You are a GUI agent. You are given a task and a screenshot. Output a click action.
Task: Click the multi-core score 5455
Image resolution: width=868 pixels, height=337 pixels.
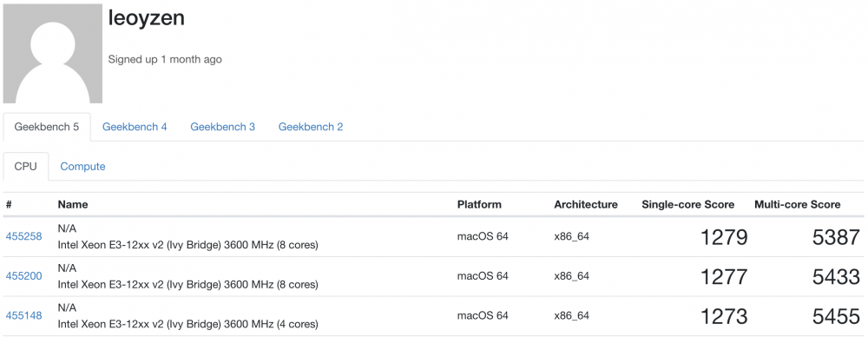pos(837,316)
